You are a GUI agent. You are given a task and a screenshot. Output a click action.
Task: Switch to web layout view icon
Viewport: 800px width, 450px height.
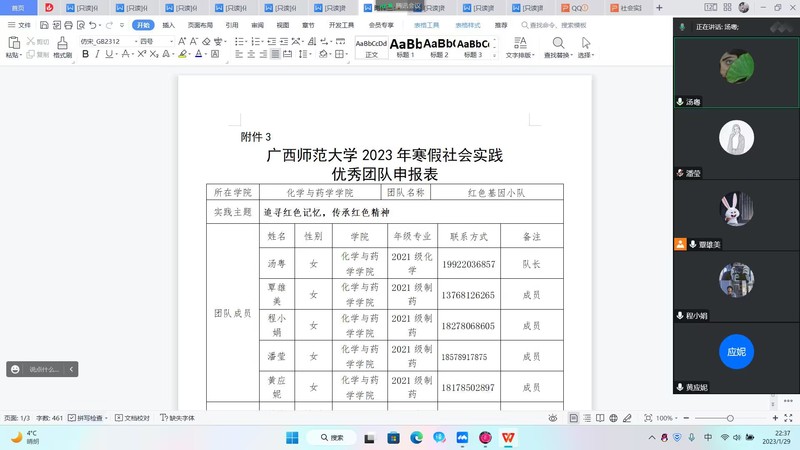(613, 418)
